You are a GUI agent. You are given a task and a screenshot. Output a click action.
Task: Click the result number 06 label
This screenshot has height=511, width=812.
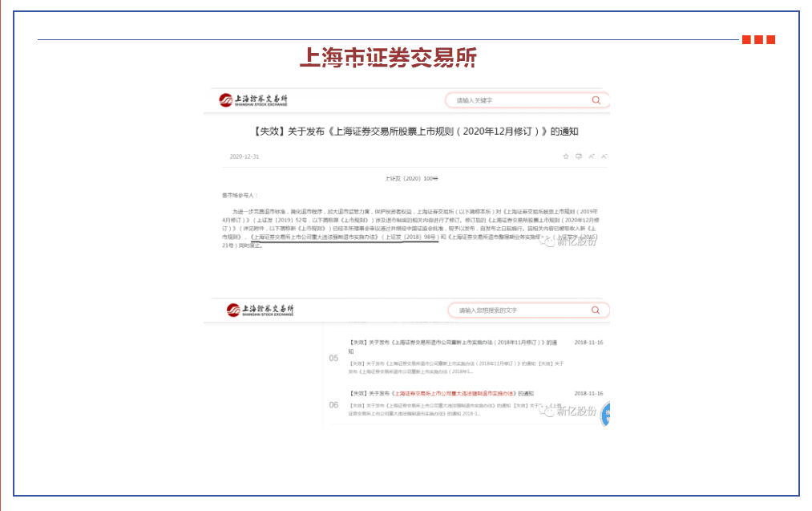(333, 405)
